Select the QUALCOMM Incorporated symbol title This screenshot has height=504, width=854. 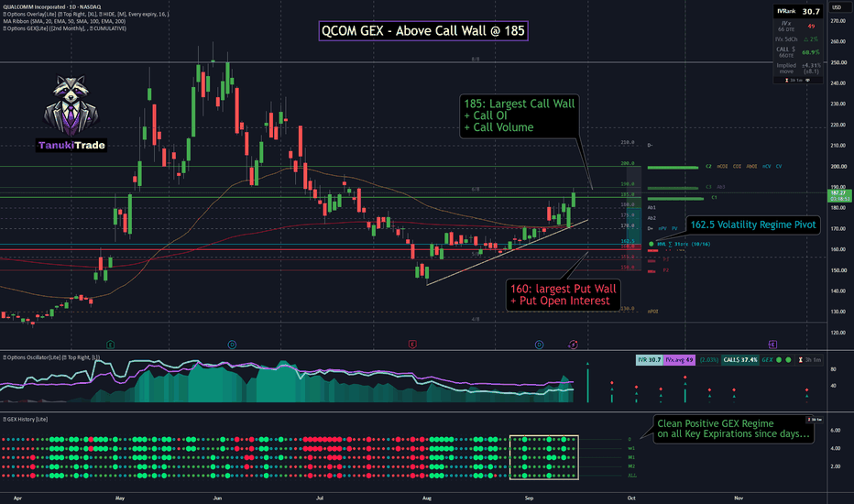click(x=34, y=7)
